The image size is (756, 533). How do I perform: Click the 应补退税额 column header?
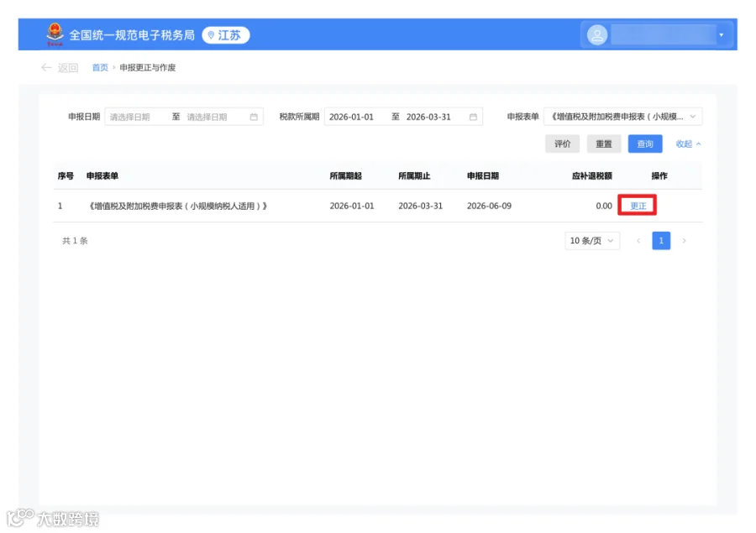[592, 176]
